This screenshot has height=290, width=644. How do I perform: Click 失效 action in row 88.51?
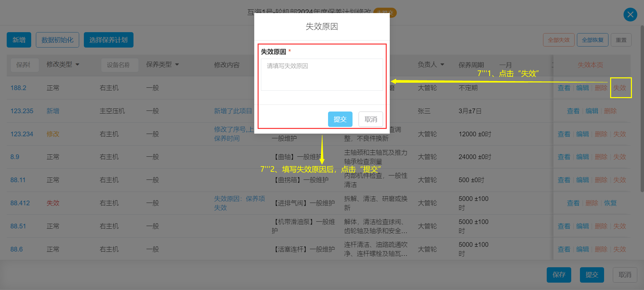point(620,226)
